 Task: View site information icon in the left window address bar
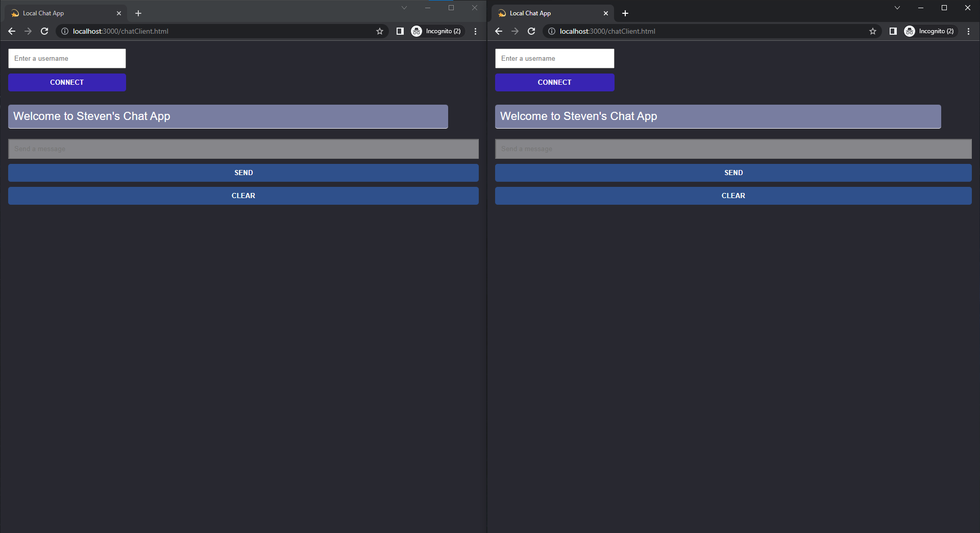[65, 31]
